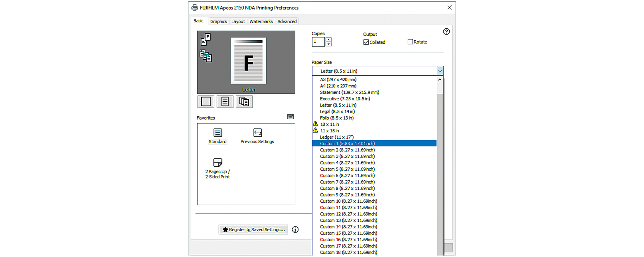Select the Previous Settings favorite icon
644x257 pixels.
257,133
